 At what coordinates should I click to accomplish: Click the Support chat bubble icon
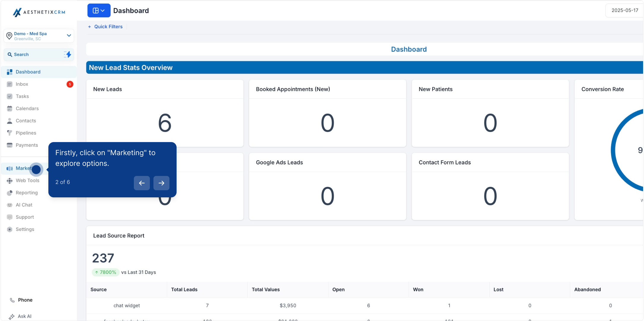[9, 217]
